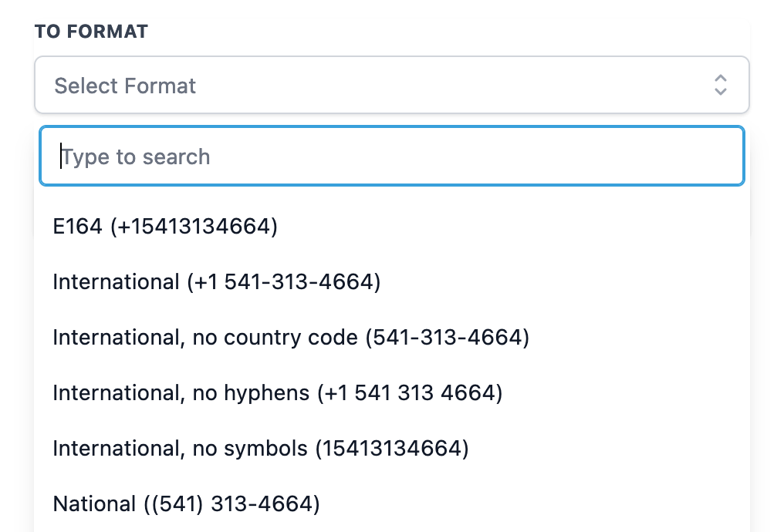Open the Select Format dropdown
784x532 pixels.
pos(391,85)
